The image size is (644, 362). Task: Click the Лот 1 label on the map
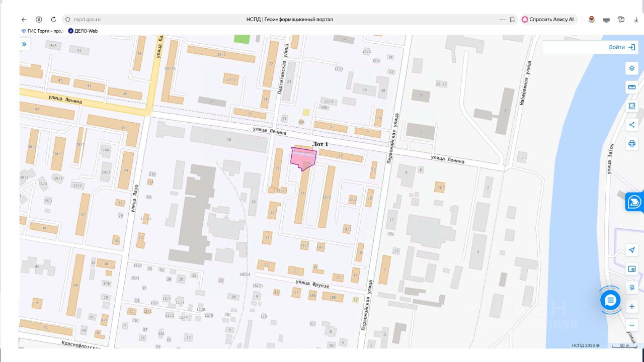tap(320, 144)
